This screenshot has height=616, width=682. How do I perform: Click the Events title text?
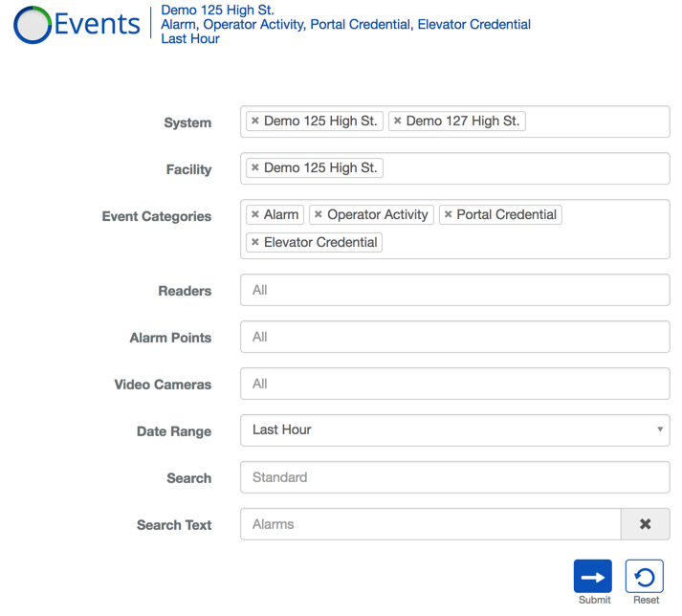pos(98,25)
